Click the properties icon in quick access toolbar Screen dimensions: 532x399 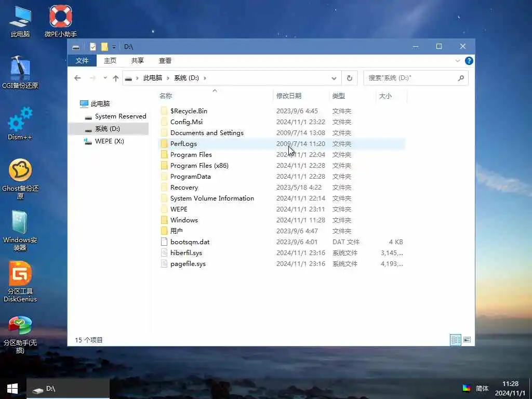[92, 46]
